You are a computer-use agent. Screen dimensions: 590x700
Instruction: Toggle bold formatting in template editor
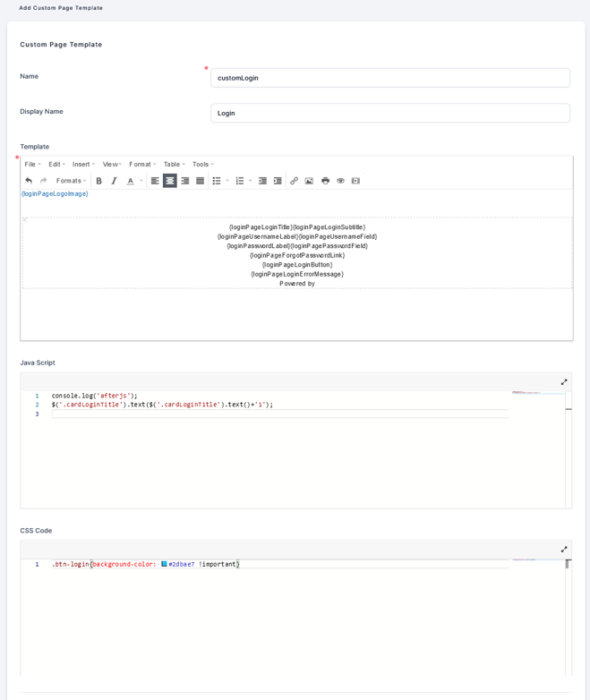[99, 181]
